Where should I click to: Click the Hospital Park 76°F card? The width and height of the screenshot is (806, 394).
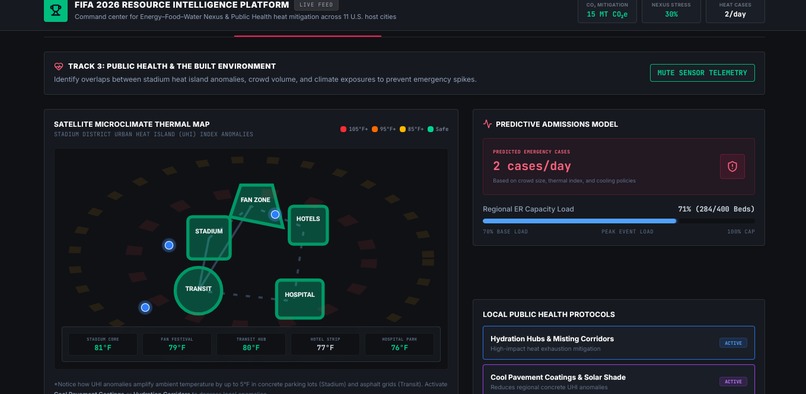[399, 344]
